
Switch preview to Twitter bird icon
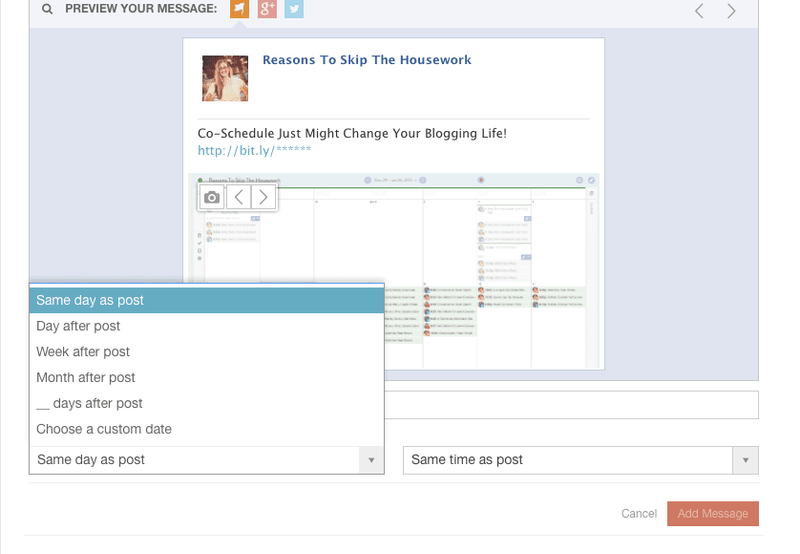pyautogui.click(x=294, y=9)
